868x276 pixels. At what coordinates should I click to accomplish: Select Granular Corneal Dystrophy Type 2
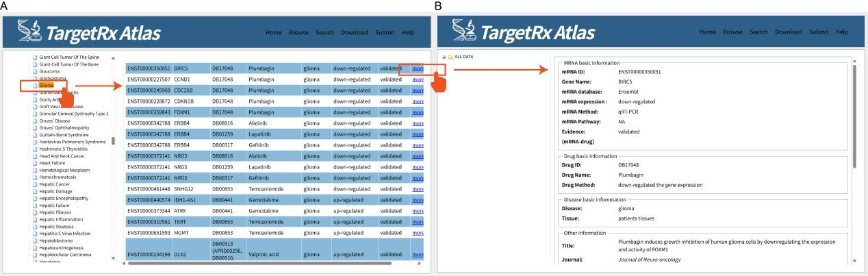click(75, 113)
